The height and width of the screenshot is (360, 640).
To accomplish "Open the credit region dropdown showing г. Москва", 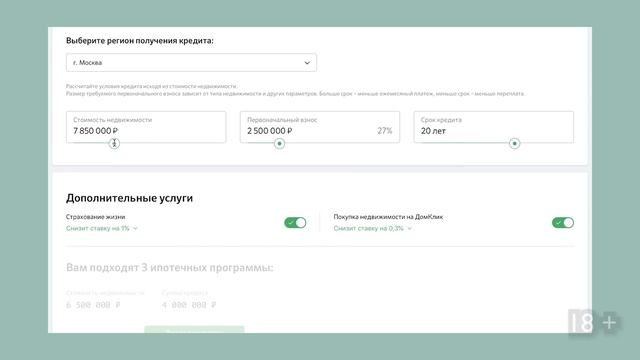I will click(191, 62).
